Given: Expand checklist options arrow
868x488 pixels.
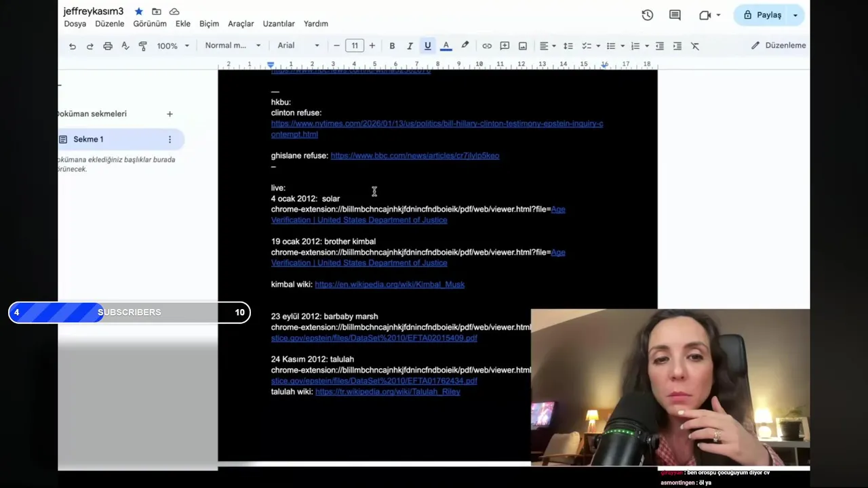Looking at the screenshot, I should tap(598, 46).
